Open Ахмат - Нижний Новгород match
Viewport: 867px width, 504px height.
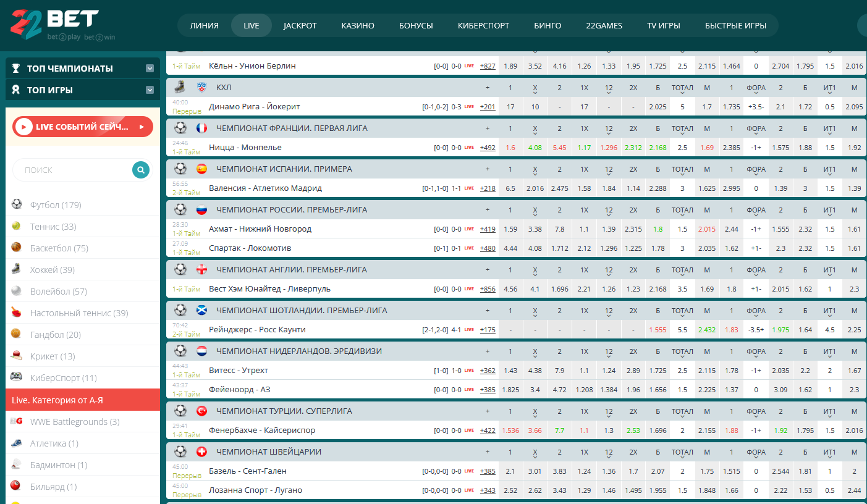260,229
